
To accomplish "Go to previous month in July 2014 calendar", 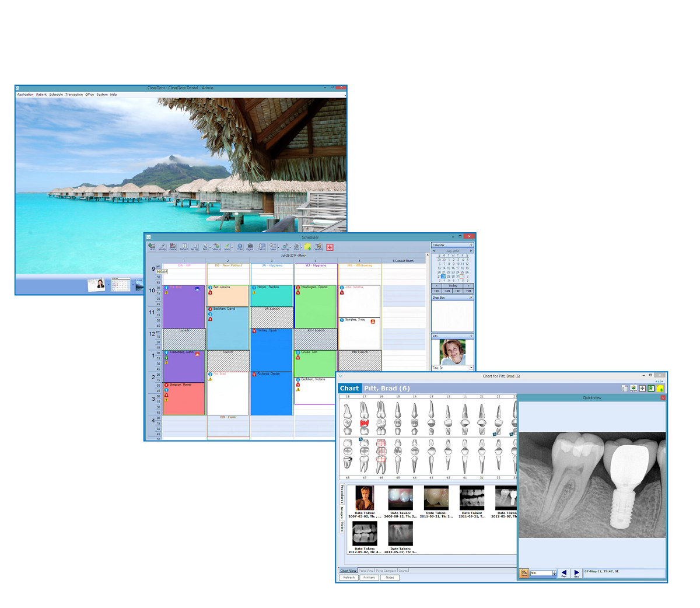I will (x=434, y=251).
